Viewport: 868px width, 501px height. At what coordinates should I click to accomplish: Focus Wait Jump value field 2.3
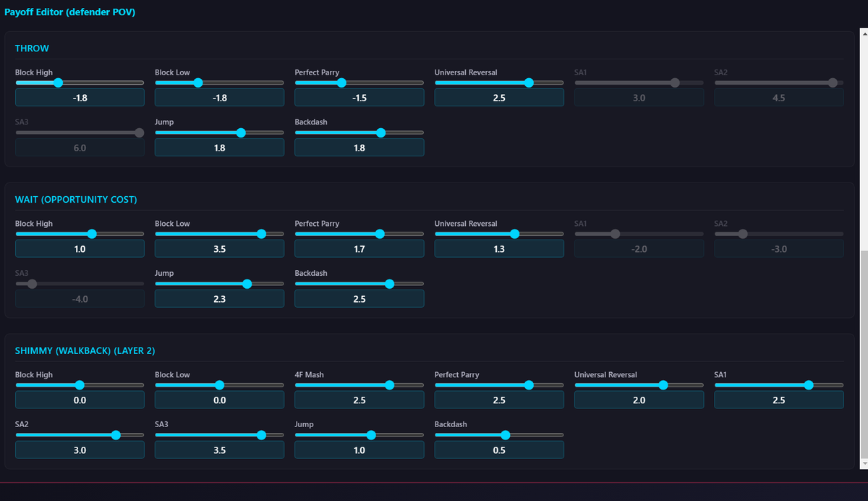219,299
